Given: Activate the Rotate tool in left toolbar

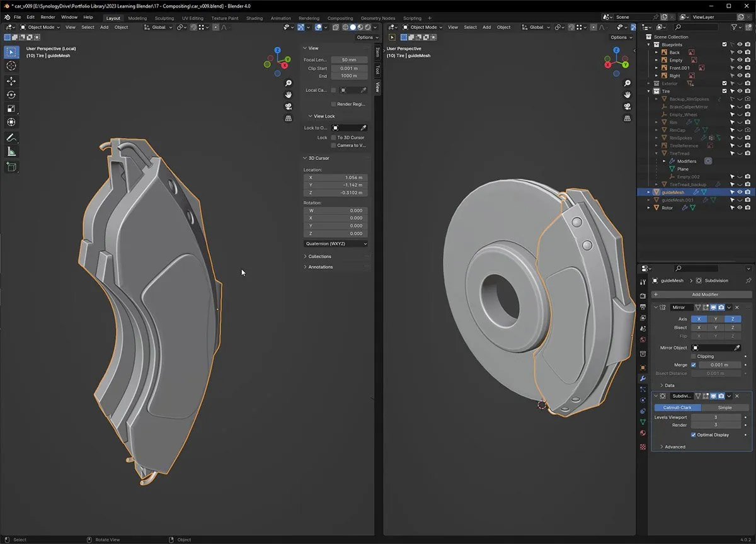Looking at the screenshot, I should pyautogui.click(x=11, y=95).
